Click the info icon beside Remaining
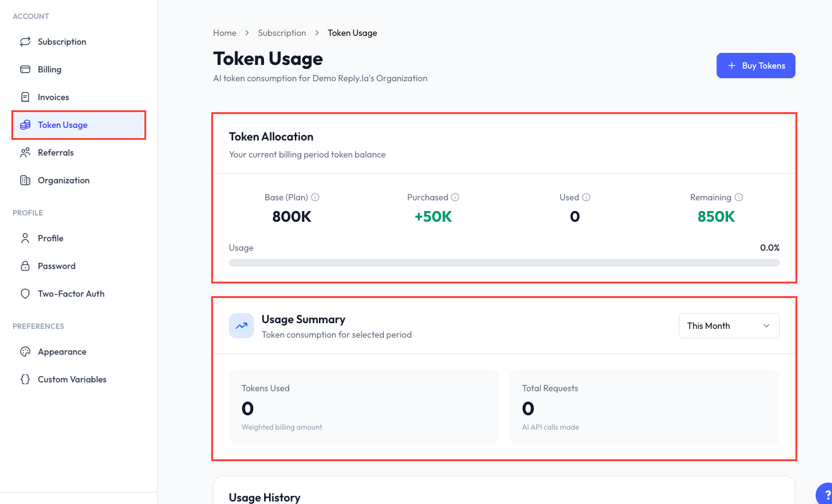Screen dimensions: 832x504 (739, 197)
